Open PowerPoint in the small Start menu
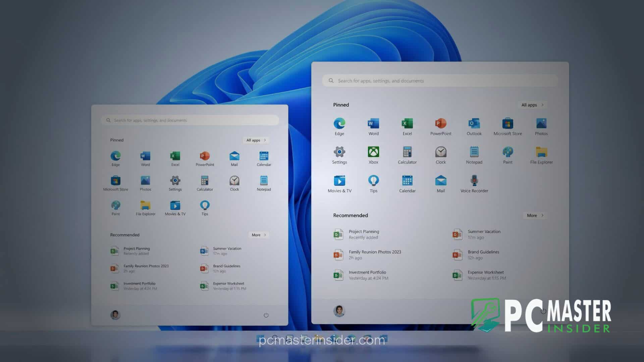 click(x=205, y=159)
